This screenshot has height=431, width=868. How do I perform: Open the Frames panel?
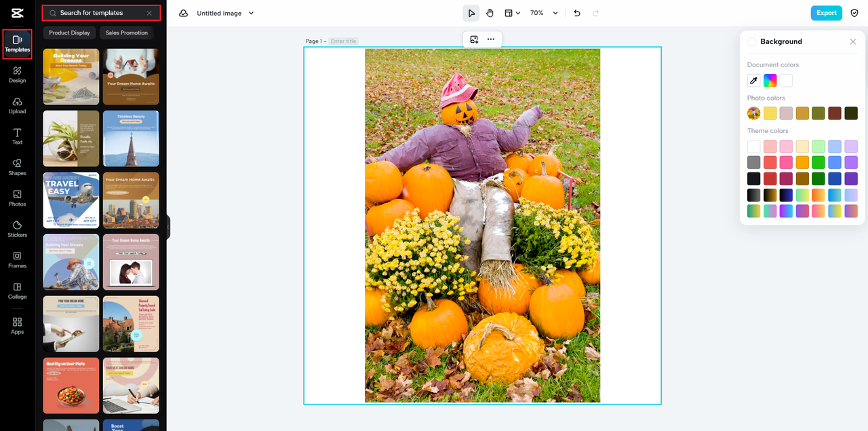17,260
